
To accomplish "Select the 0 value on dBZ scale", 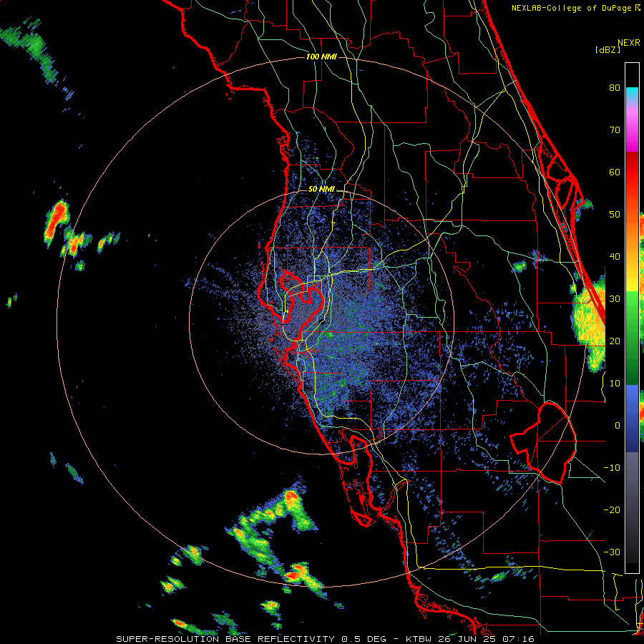I will coord(618,426).
